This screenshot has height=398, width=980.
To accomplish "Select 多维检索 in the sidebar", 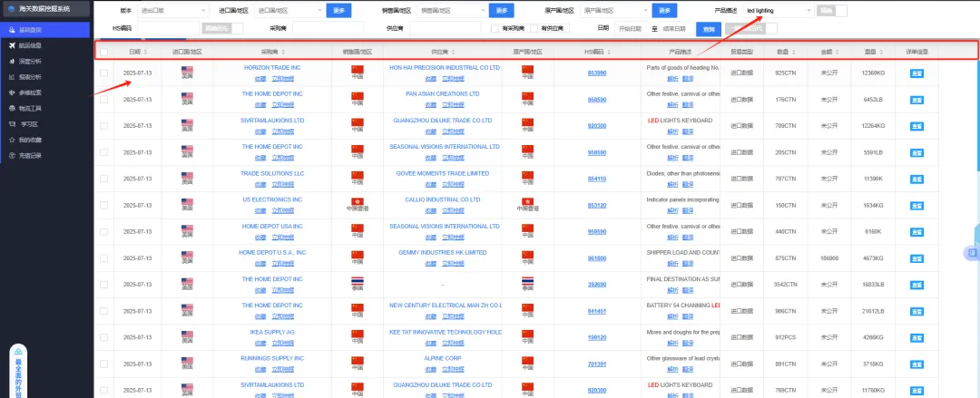I will tap(31, 92).
